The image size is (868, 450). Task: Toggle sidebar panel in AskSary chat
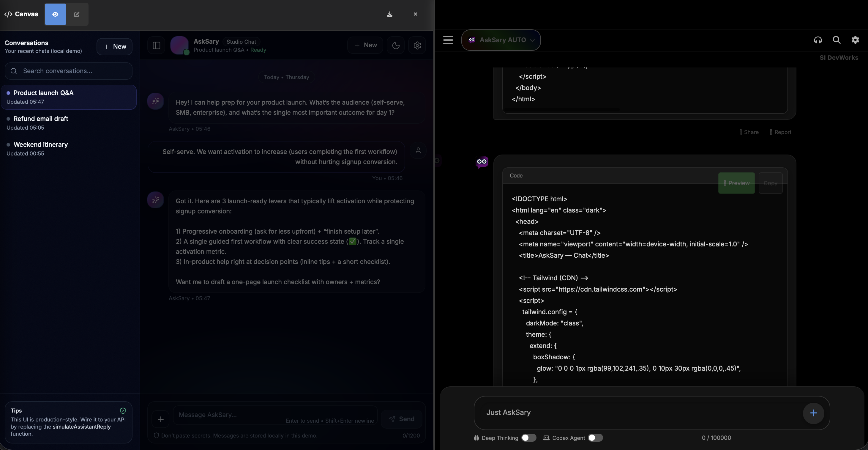click(156, 45)
